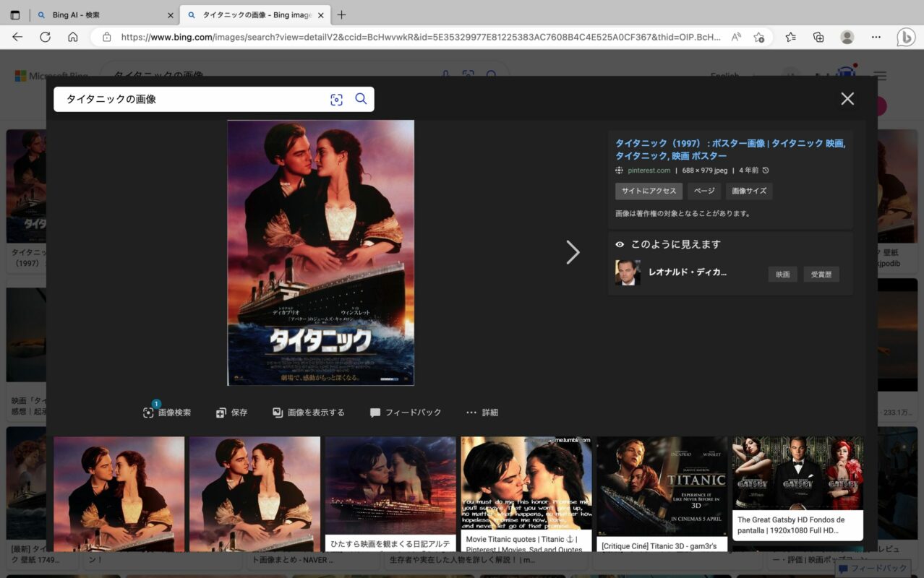Select the タイタニックの画像 - Bing images tab
This screenshot has width=924, height=578.
pos(255,15)
